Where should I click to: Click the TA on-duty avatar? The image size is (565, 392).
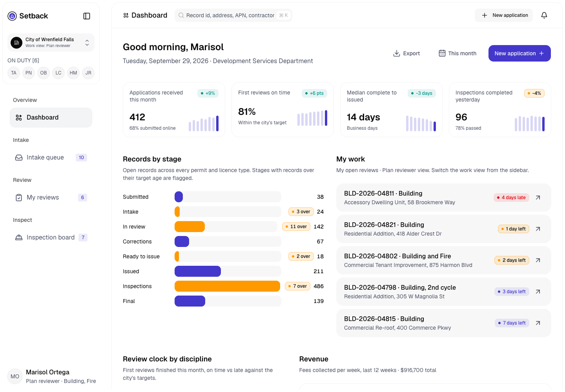[x=14, y=73]
